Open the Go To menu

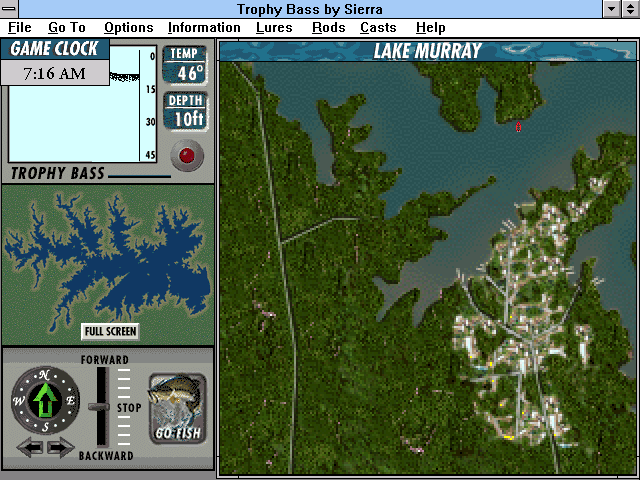click(67, 27)
